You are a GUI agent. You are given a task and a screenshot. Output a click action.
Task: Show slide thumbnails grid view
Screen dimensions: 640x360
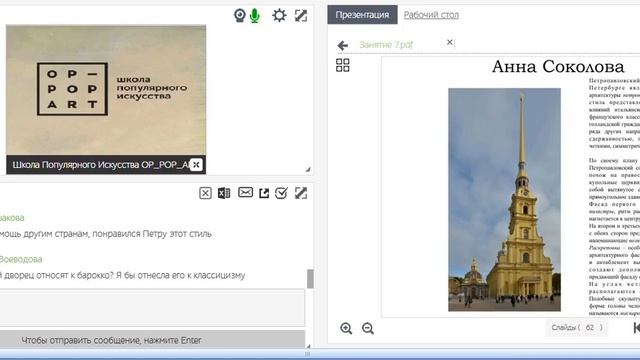click(x=342, y=65)
